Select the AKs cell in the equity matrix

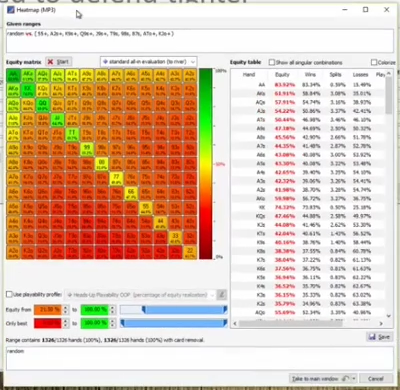(28, 76)
